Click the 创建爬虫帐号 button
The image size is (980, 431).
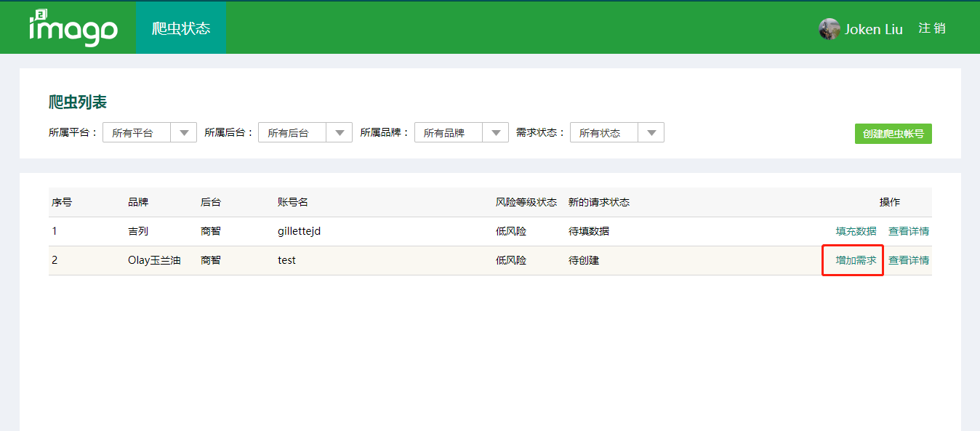(x=893, y=134)
